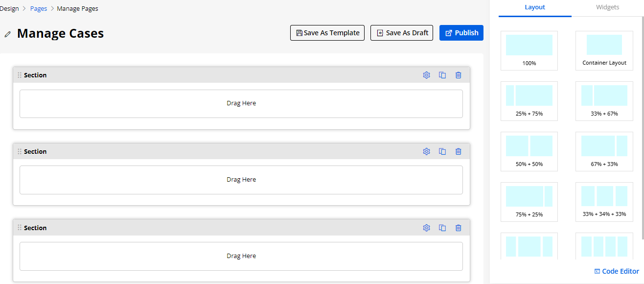The image size is (644, 284).
Task: Choose the 100% layout thumbnail
Action: 529,50
